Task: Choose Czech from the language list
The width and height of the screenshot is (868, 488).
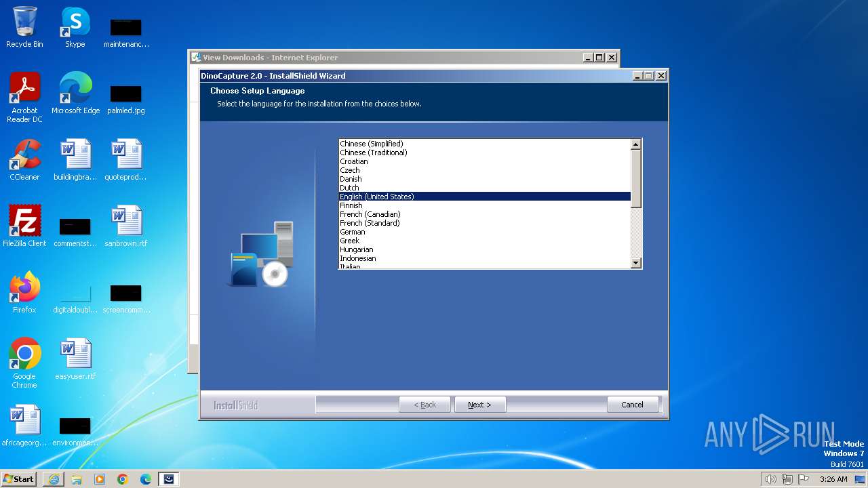Action: coord(485,170)
